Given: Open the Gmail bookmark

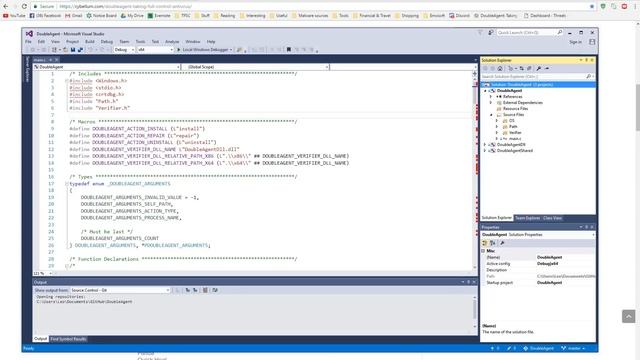Looking at the screenshot, I should point(74,16).
